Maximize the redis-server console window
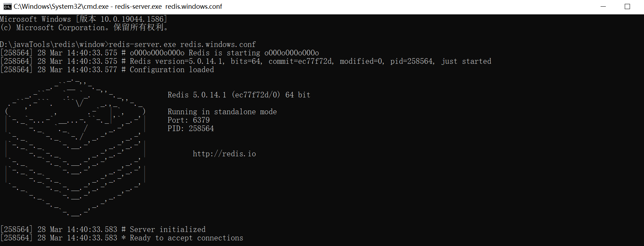 [x=627, y=7]
